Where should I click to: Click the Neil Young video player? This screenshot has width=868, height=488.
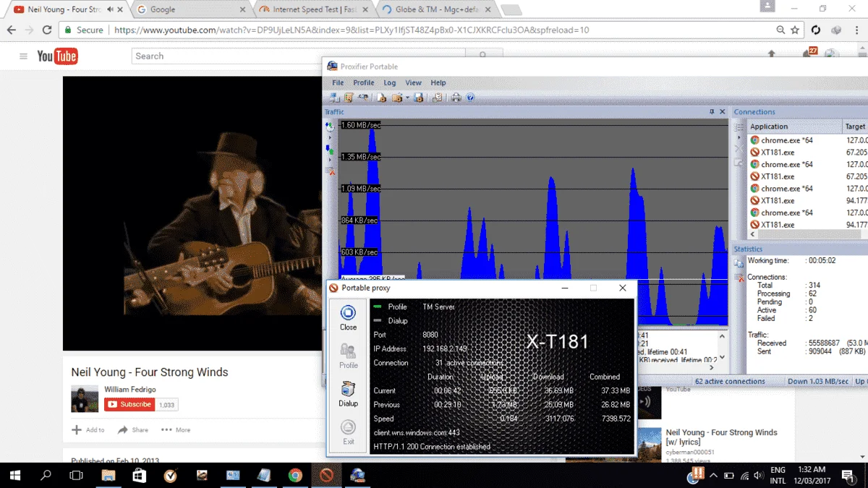coord(192,213)
